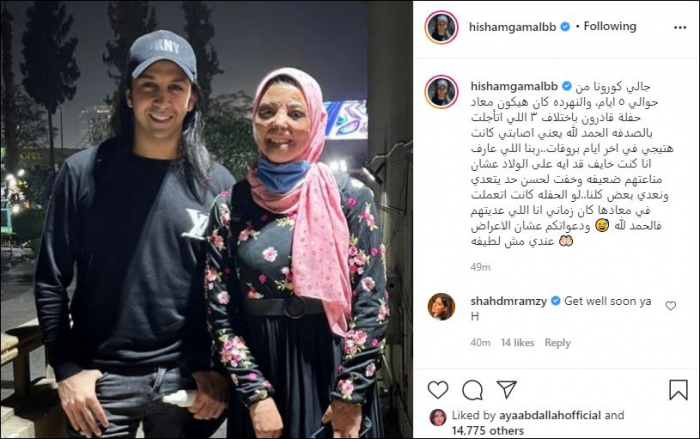This screenshot has width=700, height=439.
Task: Save post with the bookmark icon
Action: point(678,389)
